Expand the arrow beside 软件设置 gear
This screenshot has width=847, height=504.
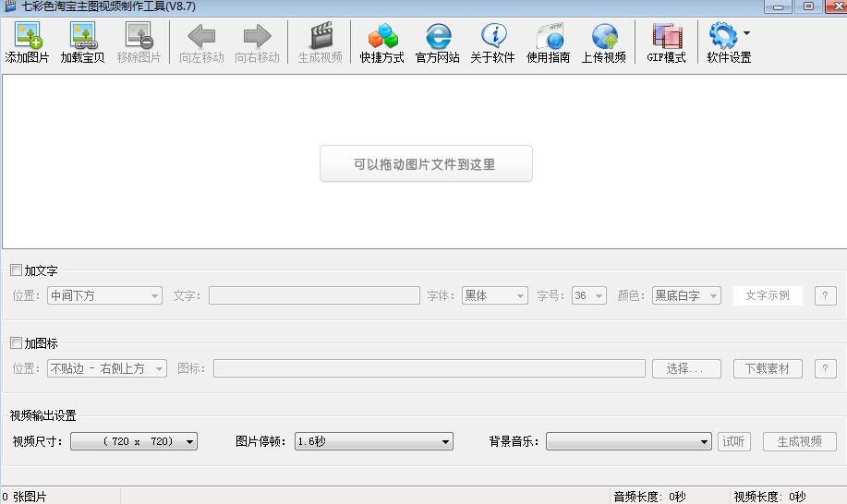pos(746,33)
